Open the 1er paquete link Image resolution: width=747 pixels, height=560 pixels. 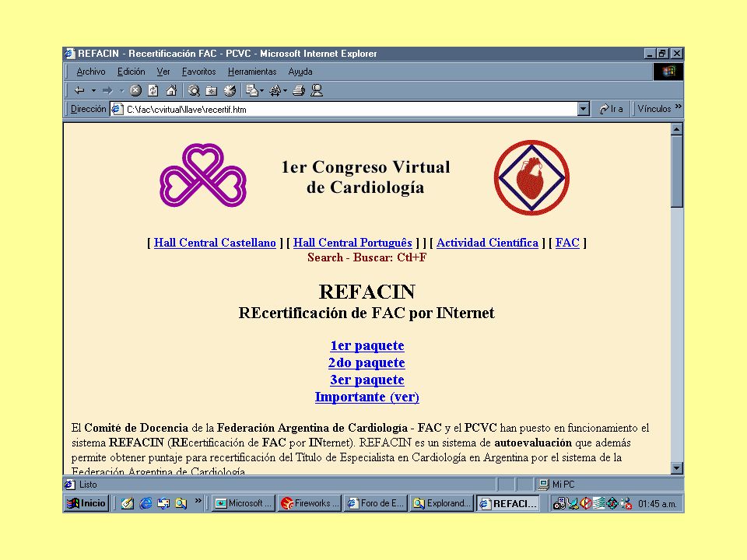(x=367, y=345)
